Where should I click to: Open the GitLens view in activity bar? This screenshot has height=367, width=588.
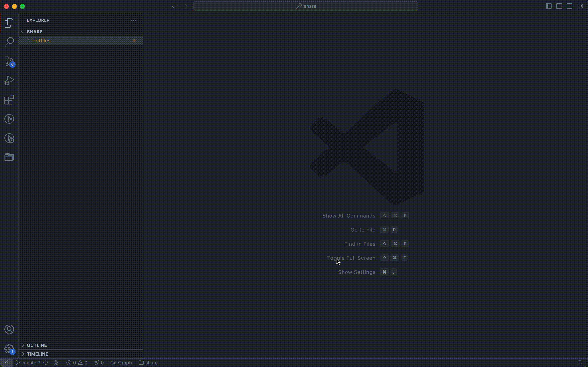click(x=9, y=119)
